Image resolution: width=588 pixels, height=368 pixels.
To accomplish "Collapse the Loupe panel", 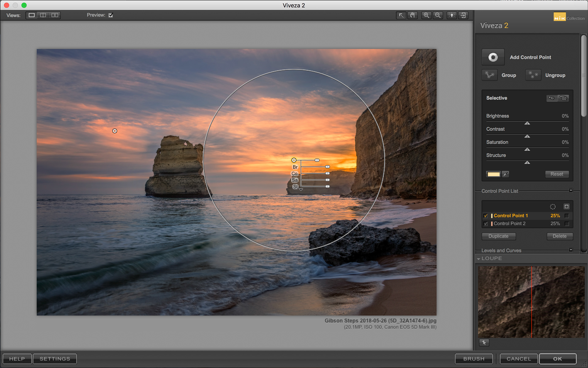I will pyautogui.click(x=479, y=259).
